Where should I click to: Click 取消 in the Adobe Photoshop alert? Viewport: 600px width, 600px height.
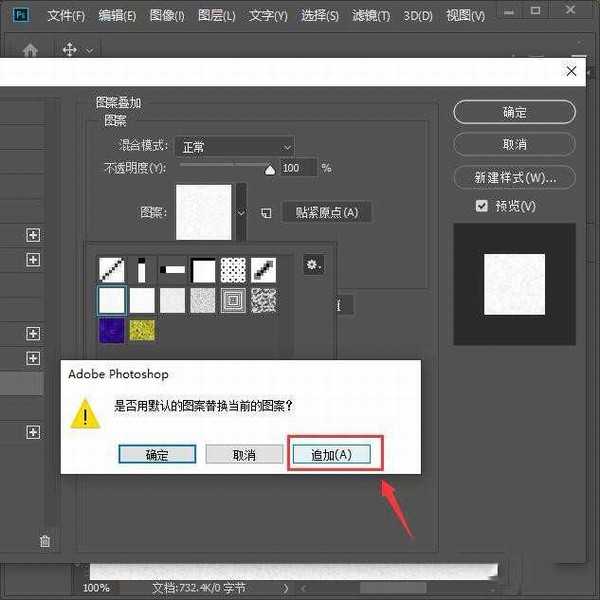coord(244,454)
